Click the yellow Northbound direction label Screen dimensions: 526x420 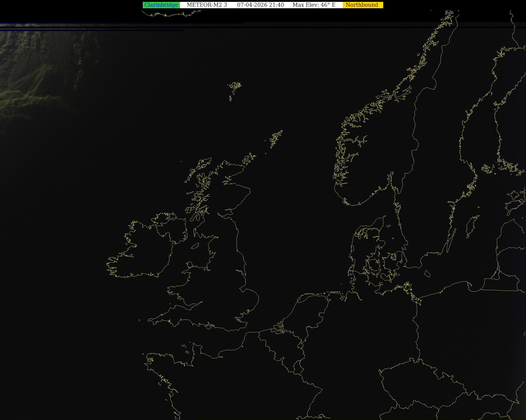(x=362, y=5)
